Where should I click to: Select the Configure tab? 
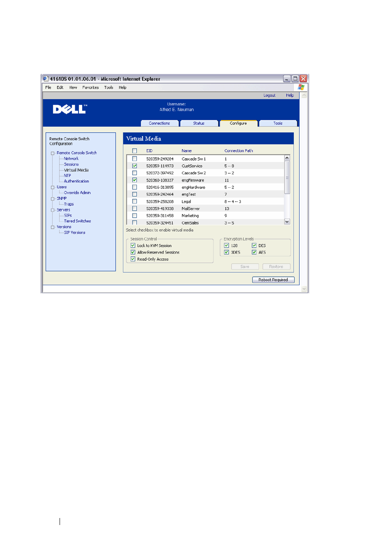click(238, 123)
